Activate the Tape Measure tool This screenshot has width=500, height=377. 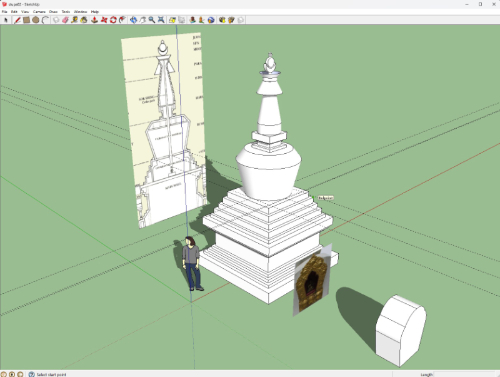[75, 20]
